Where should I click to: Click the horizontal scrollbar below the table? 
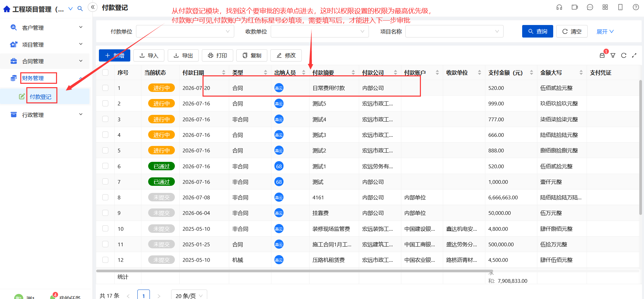pyautogui.click(x=295, y=271)
